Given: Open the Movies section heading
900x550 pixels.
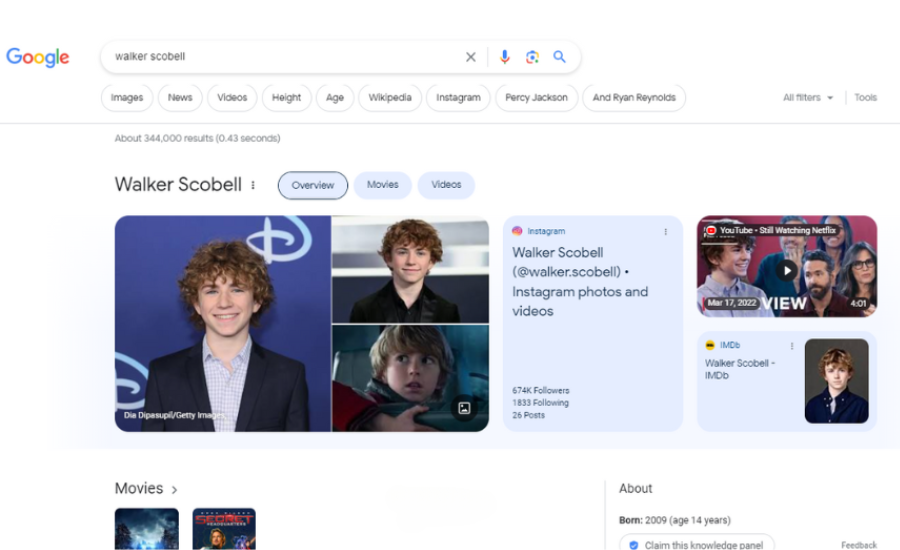Looking at the screenshot, I should pyautogui.click(x=139, y=489).
